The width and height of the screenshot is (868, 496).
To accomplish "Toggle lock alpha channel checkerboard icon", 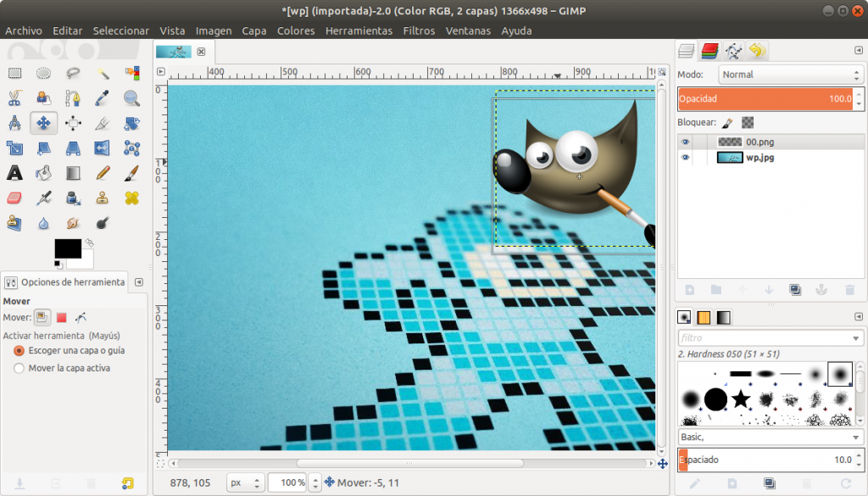I will 748,122.
